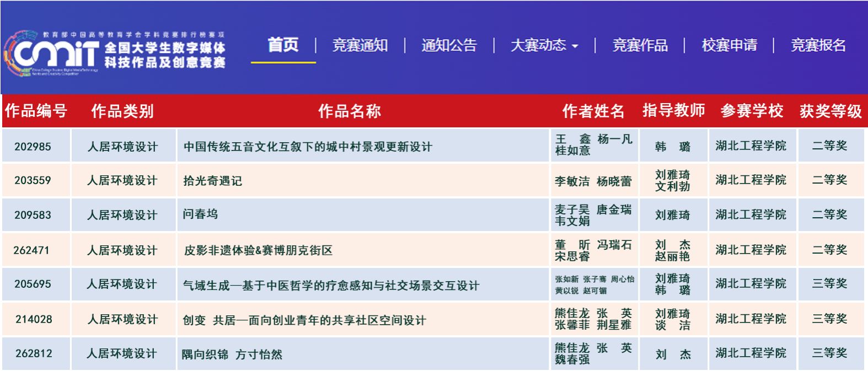Open the 竞赛作品 page

tap(640, 45)
